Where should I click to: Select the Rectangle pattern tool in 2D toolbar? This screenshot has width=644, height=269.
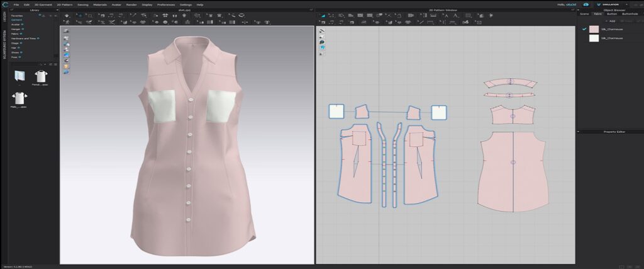360,15
